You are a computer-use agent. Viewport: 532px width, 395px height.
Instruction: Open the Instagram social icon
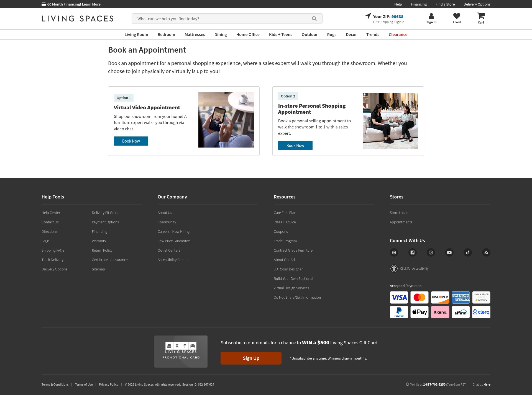[431, 252]
